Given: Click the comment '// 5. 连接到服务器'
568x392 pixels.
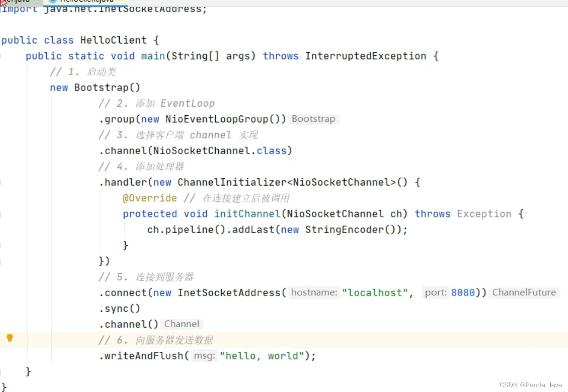Looking at the screenshot, I should [146, 277].
